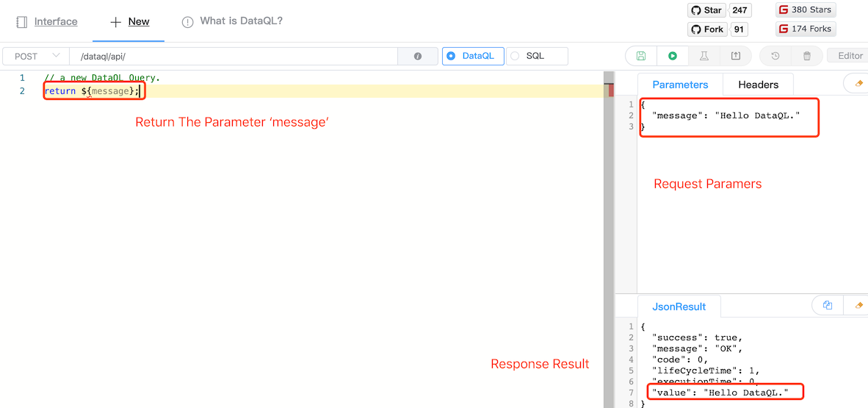Viewport: 868px width, 408px height.
Task: Click the /dataql/api/ path input field
Action: click(233, 56)
